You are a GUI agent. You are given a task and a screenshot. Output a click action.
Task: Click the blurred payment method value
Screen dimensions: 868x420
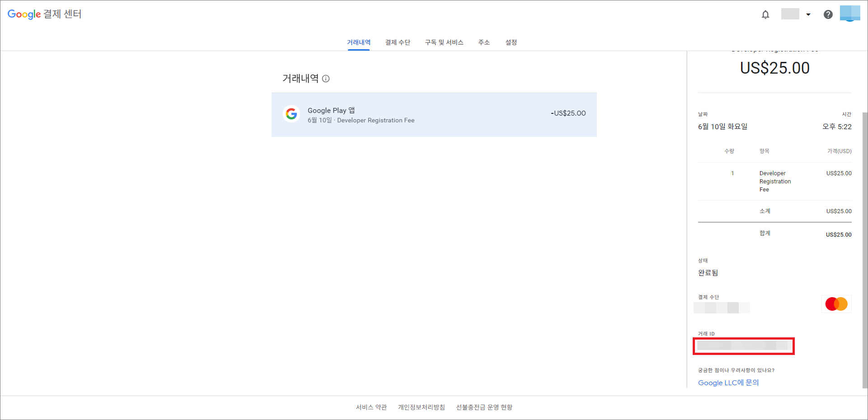coord(722,308)
